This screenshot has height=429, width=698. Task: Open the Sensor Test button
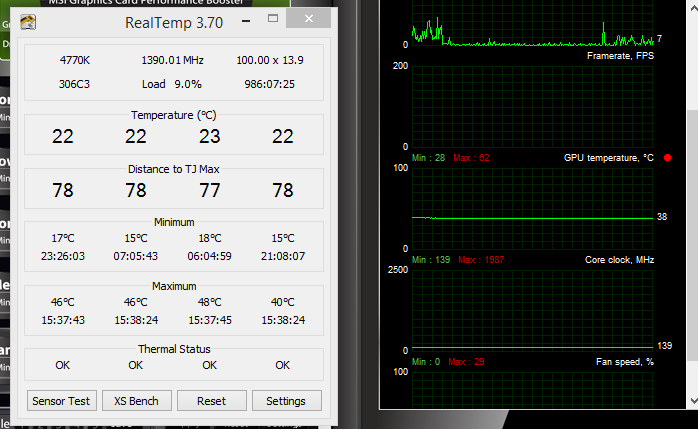tap(61, 401)
